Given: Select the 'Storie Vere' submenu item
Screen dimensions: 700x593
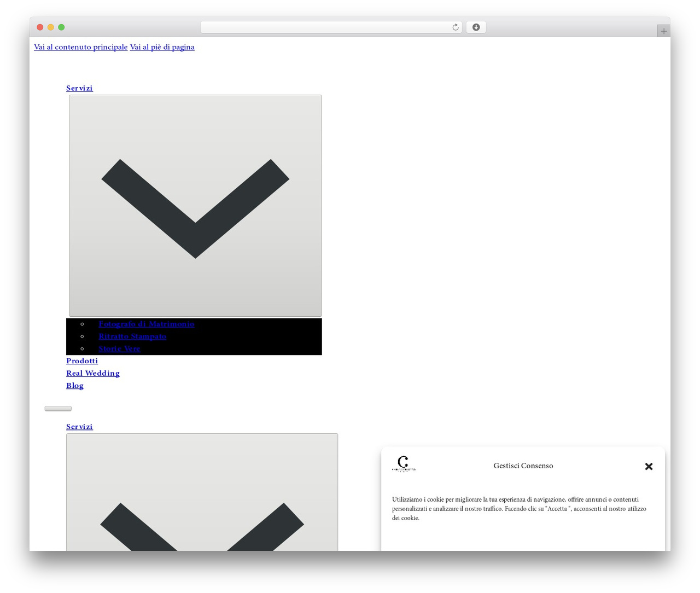Looking at the screenshot, I should pyautogui.click(x=119, y=348).
